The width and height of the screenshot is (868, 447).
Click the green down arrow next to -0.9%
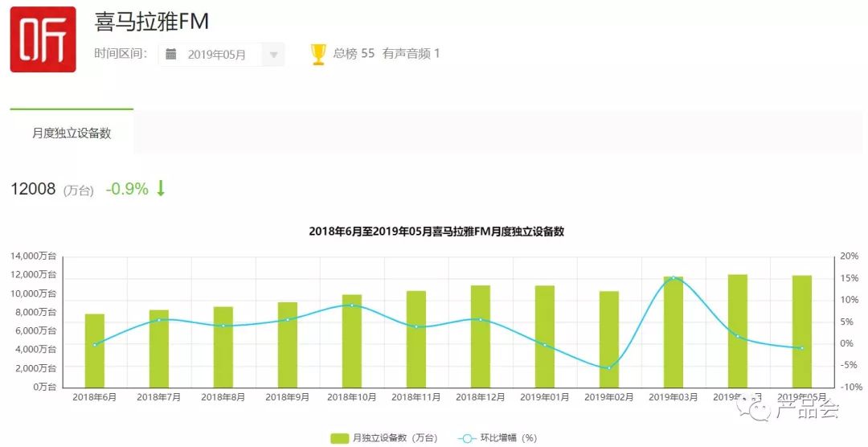161,189
